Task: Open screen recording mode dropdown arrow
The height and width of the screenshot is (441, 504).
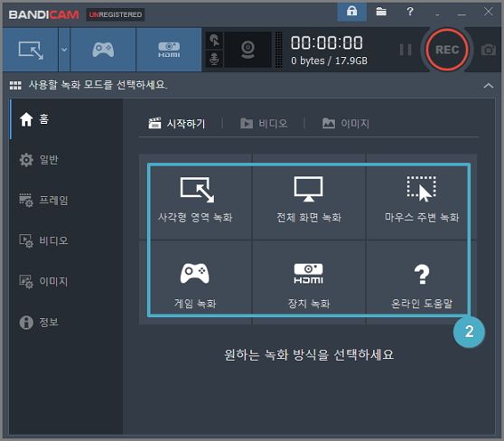Action: point(64,50)
